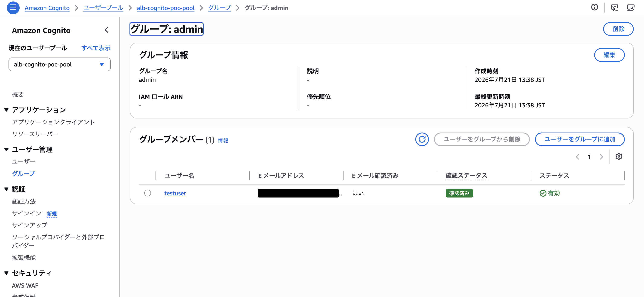This screenshot has height=297, width=644.
Task: Open サインアップ page in sidebar
Action: 30,225
